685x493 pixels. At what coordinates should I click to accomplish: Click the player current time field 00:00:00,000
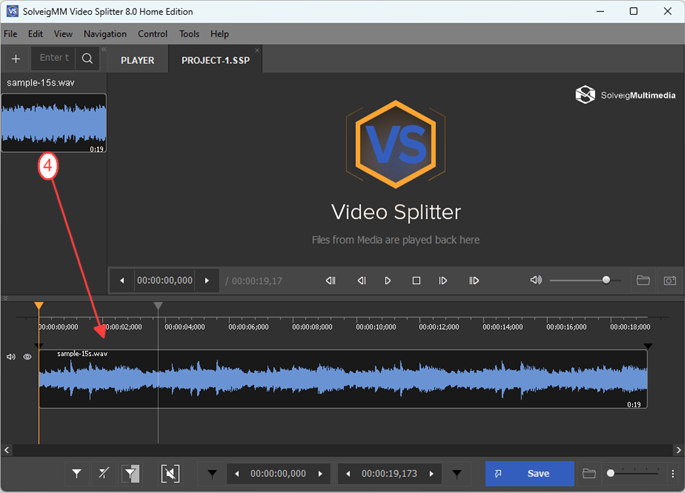coord(165,281)
